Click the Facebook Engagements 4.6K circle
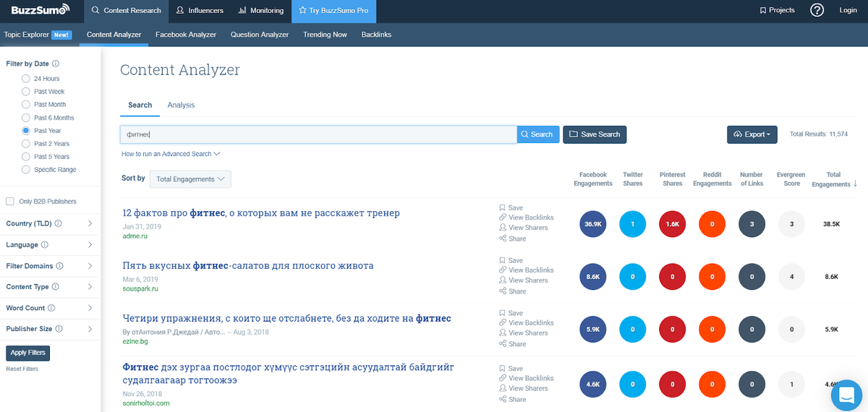The height and width of the screenshot is (412, 868). 593,385
